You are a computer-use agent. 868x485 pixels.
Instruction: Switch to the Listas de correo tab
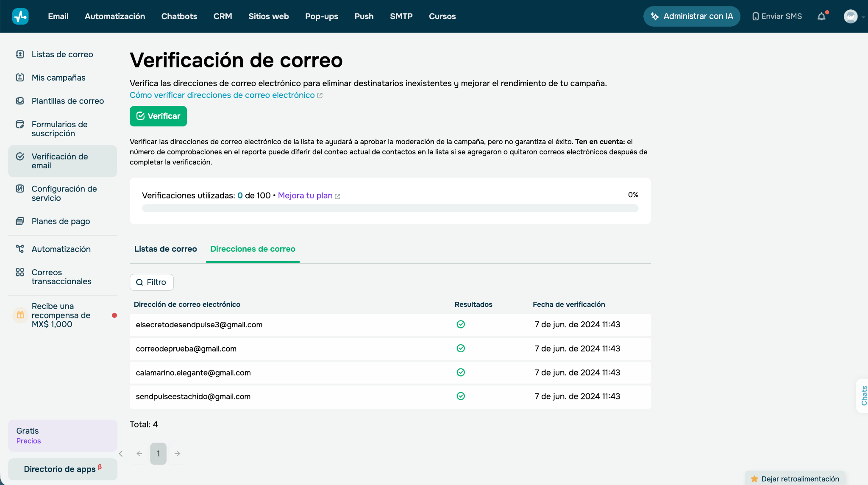[166, 249]
